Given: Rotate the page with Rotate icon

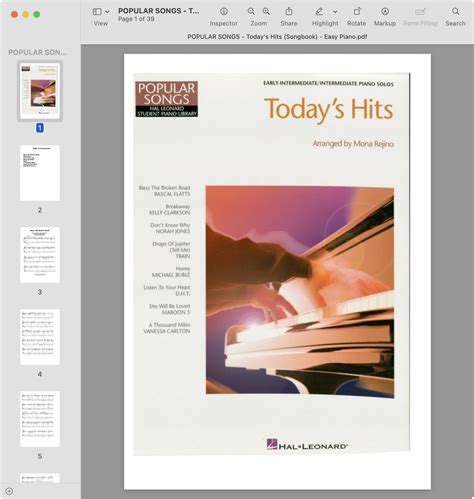Looking at the screenshot, I should tap(357, 11).
